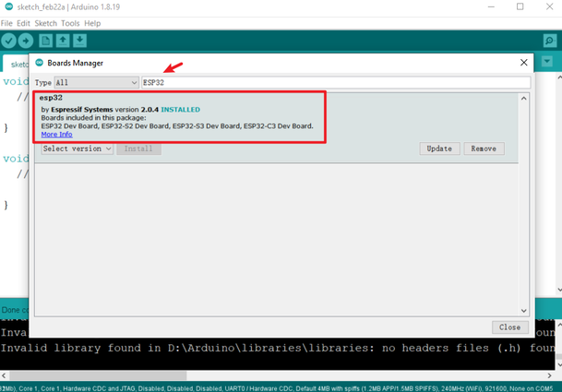562x392 pixels.
Task: Click the Upload arrow toolbar icon
Action: pyautogui.click(x=26, y=41)
